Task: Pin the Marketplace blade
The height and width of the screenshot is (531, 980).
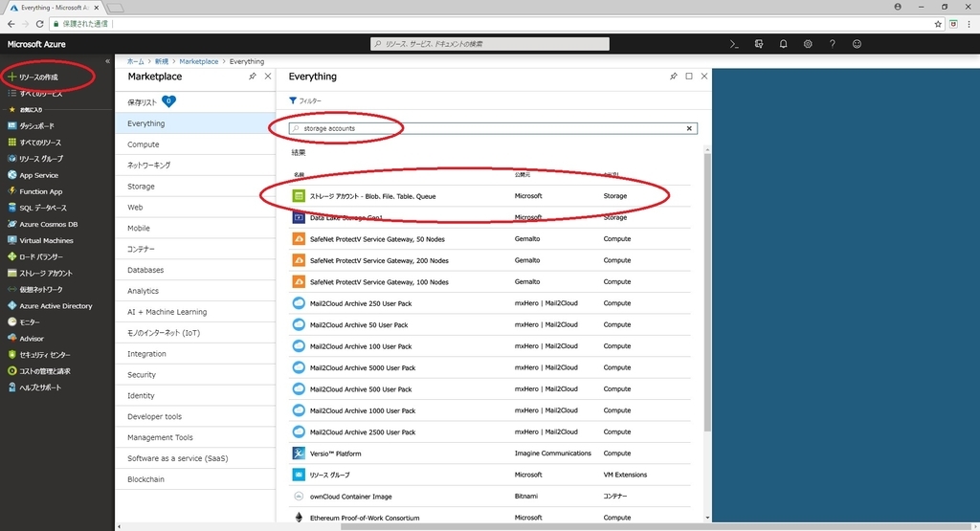Action: pyautogui.click(x=253, y=77)
